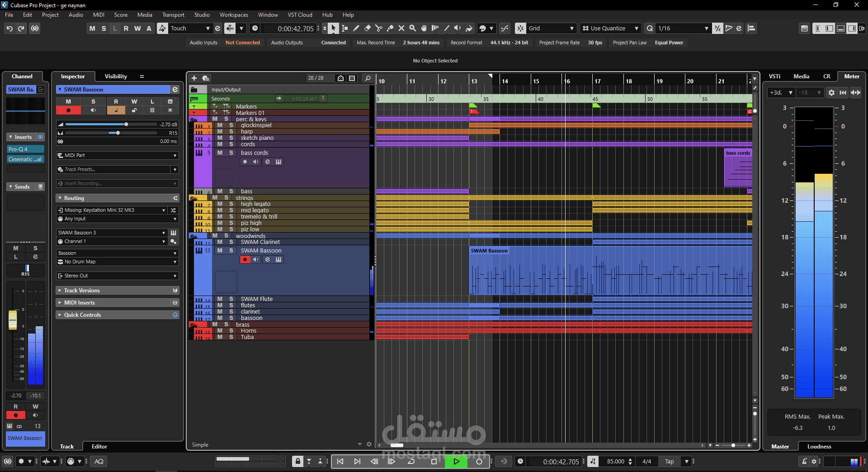Select the bass cords clip in timeline
Viewport: 868px width, 472px height.
[x=738, y=167]
